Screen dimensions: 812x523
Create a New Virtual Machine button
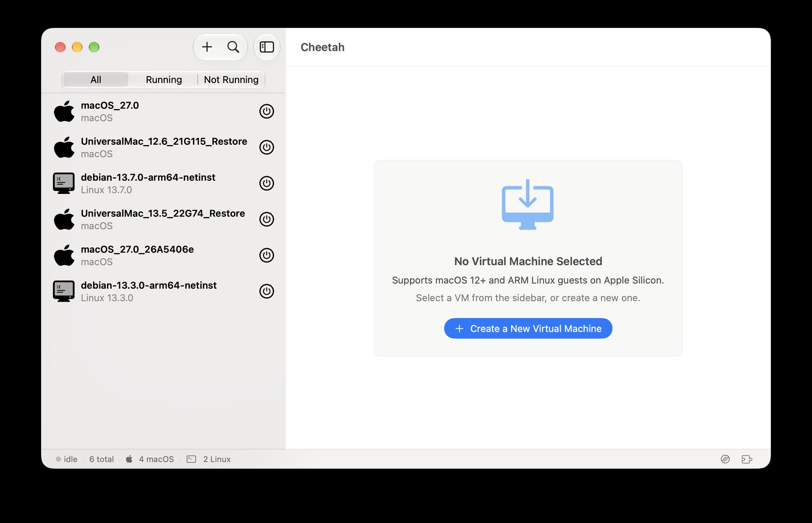528,328
